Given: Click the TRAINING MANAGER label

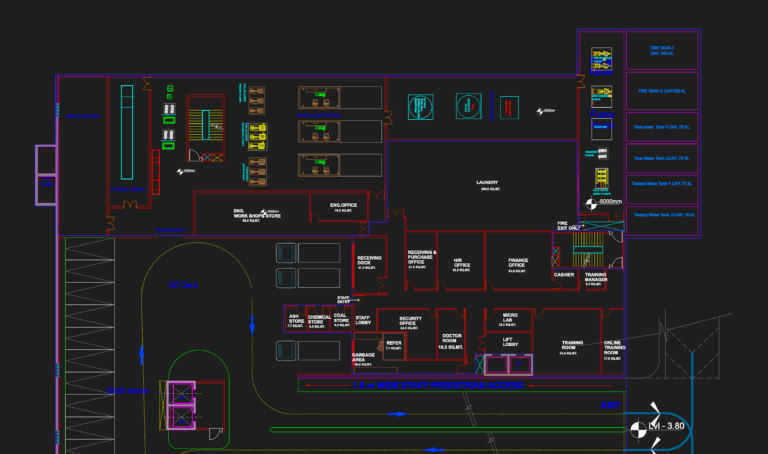Looking at the screenshot, I should [x=596, y=279].
